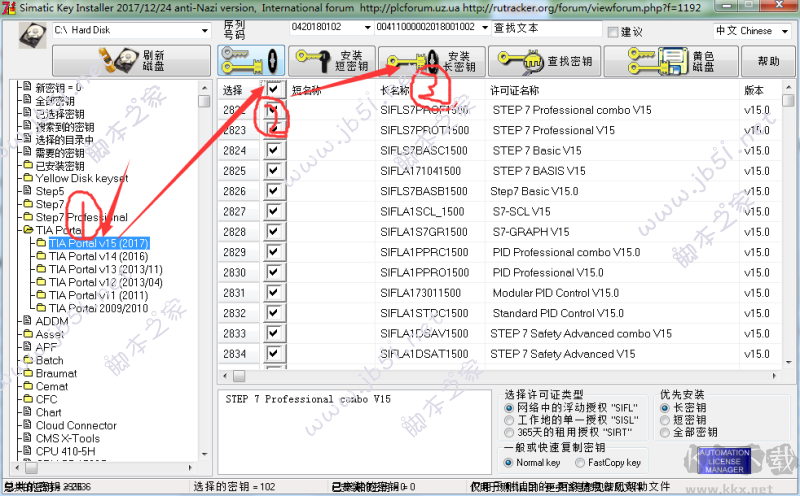Click the Step5 tree item icon
This screenshot has width=800, height=496.
pos(28,191)
